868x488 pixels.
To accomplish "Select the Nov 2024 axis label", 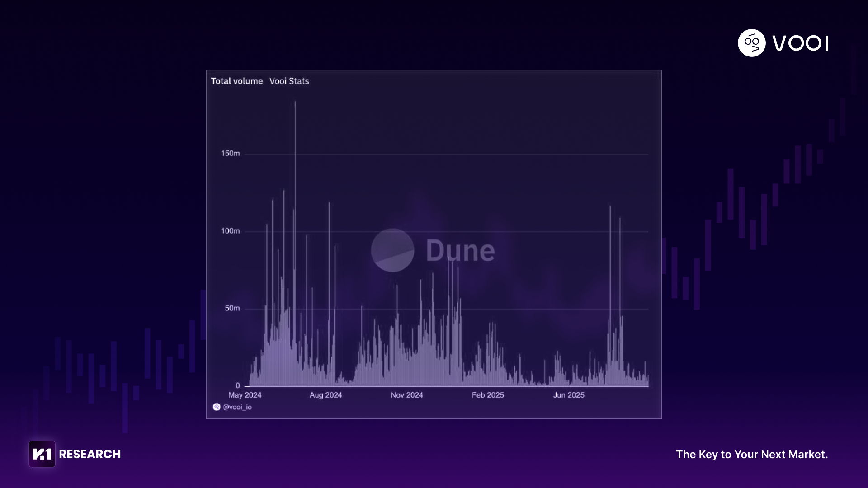I will (406, 395).
